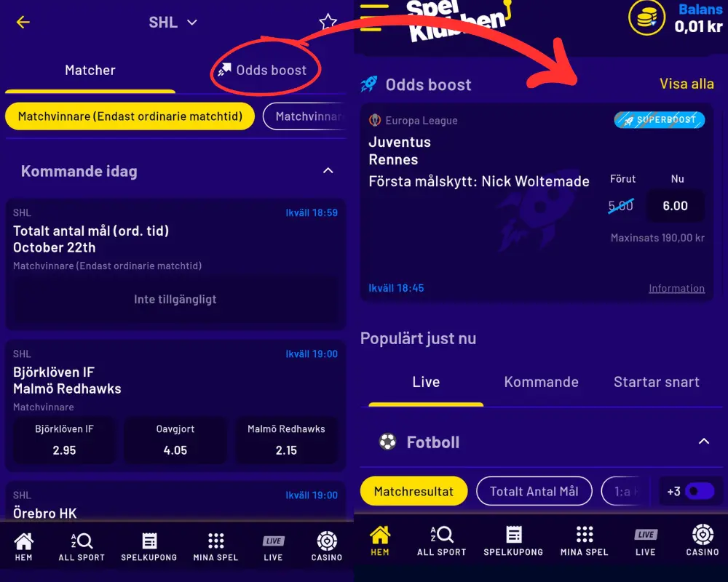Tap the rocket icon beside Odds boost heading

369,84
